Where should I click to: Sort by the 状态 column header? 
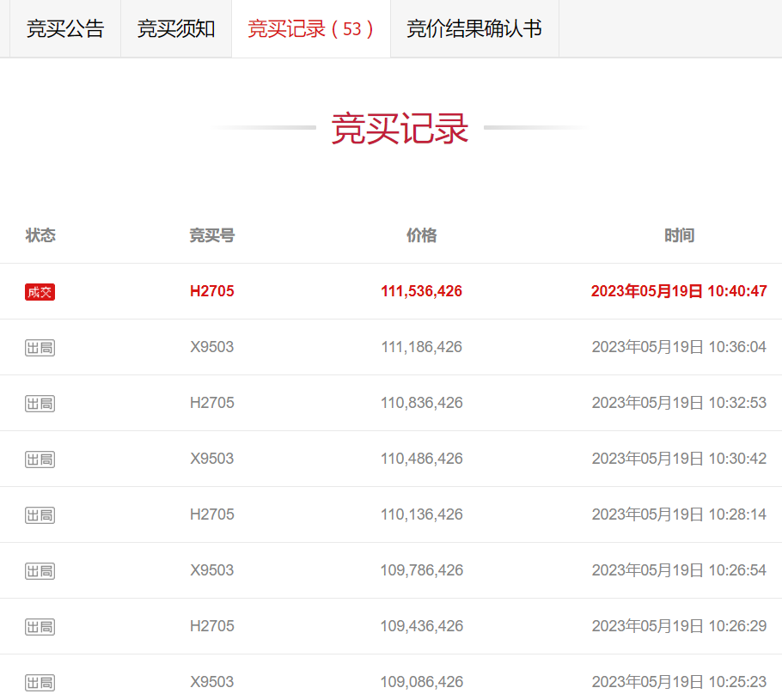click(40, 235)
